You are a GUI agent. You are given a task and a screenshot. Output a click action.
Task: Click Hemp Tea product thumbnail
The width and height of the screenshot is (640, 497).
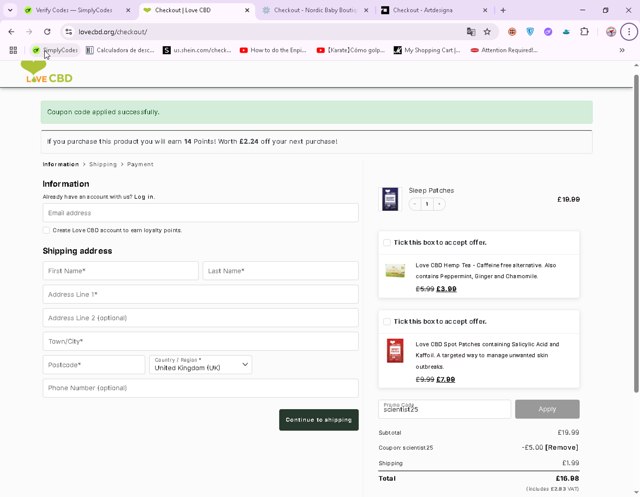pyautogui.click(x=395, y=271)
